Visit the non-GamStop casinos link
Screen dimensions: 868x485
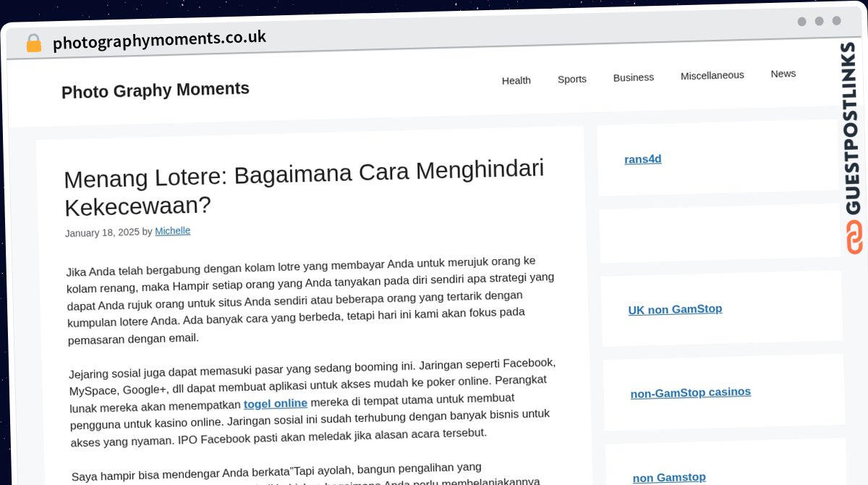tap(690, 392)
